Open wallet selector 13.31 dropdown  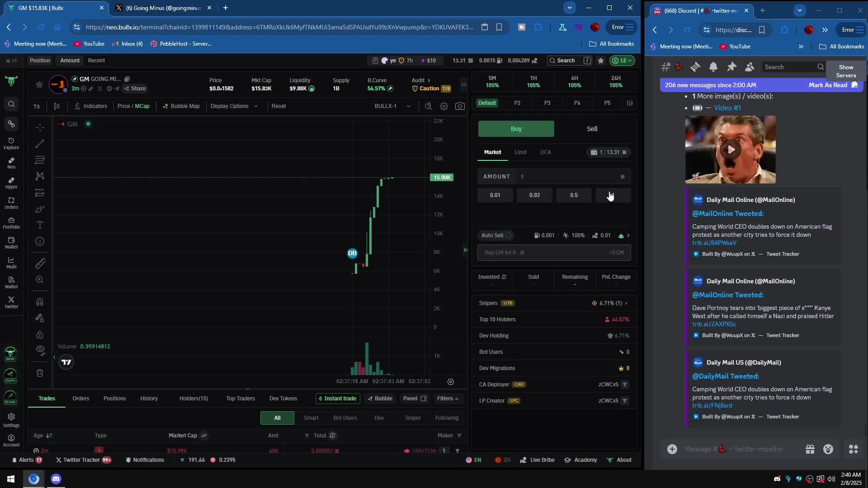pyautogui.click(x=609, y=152)
